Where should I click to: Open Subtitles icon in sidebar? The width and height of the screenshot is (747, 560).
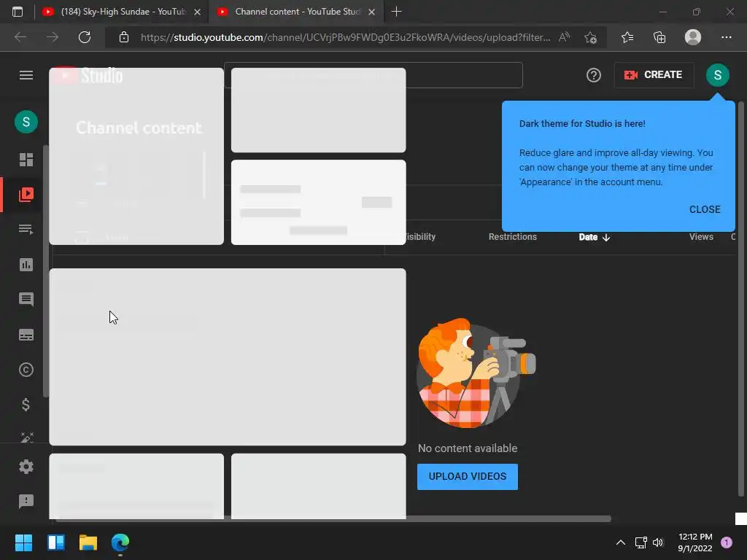[26, 335]
